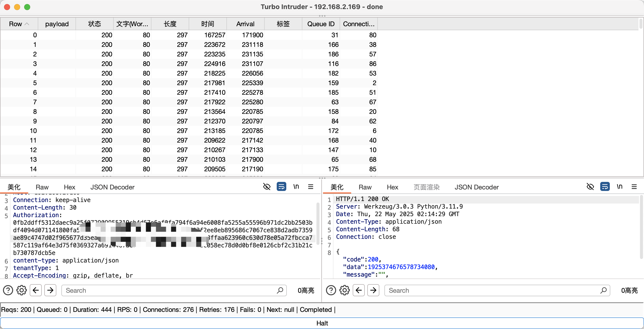
Task: Open the hamburger options menu in request panel
Action: click(x=311, y=187)
